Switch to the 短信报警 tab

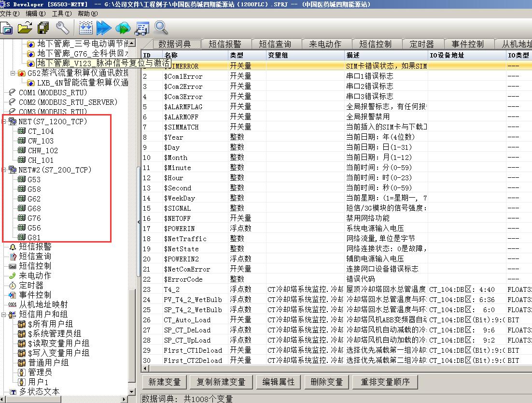point(224,44)
